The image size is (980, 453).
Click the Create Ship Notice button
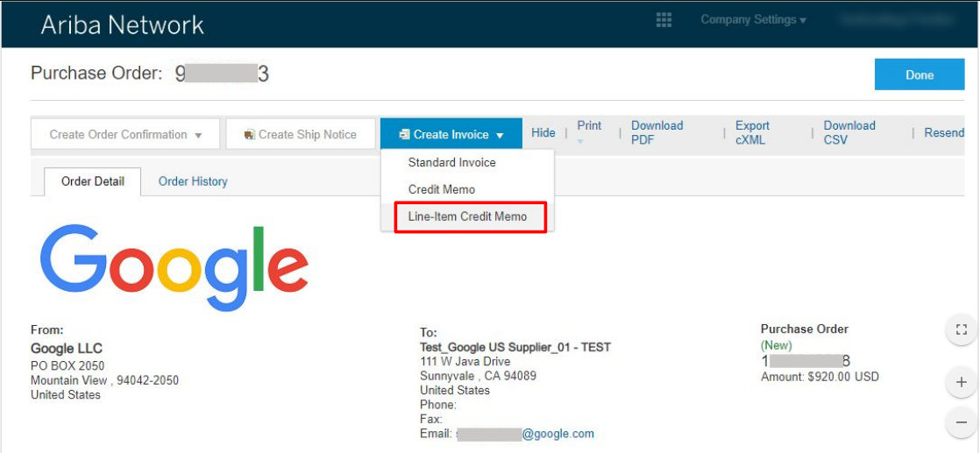301,134
